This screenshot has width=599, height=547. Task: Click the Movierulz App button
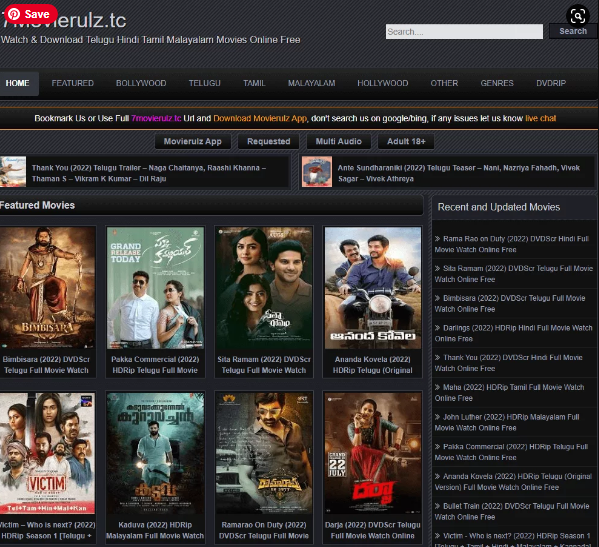pyautogui.click(x=193, y=142)
